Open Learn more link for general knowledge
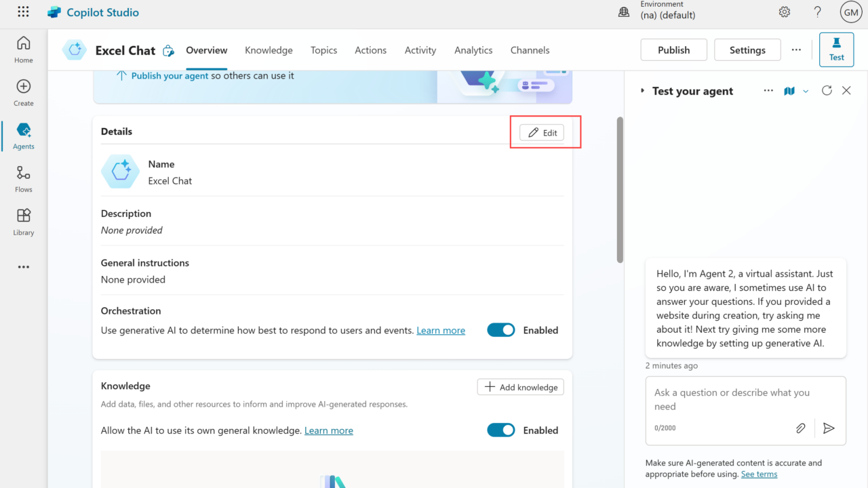Viewport: 868px width, 488px height. (329, 430)
